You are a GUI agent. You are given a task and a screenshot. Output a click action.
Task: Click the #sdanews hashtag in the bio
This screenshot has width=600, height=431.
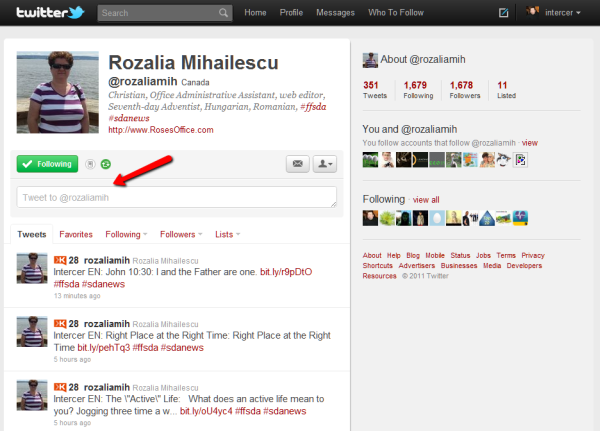pyautogui.click(x=129, y=118)
